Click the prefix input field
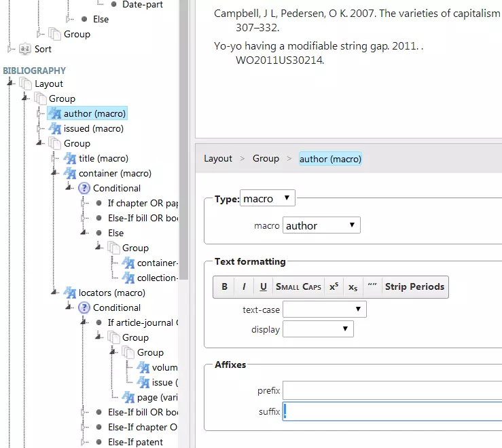This screenshot has width=502, height=448. [x=392, y=390]
